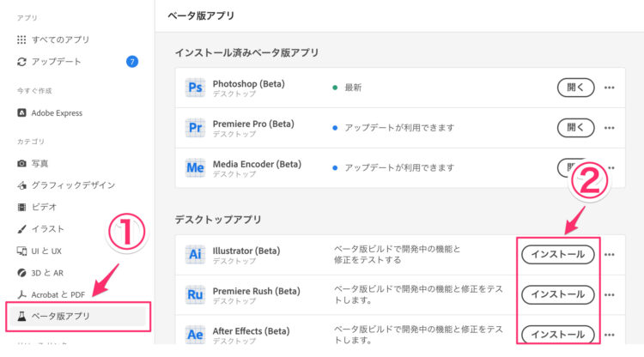Click the Adobe Express icon

pos(21,112)
